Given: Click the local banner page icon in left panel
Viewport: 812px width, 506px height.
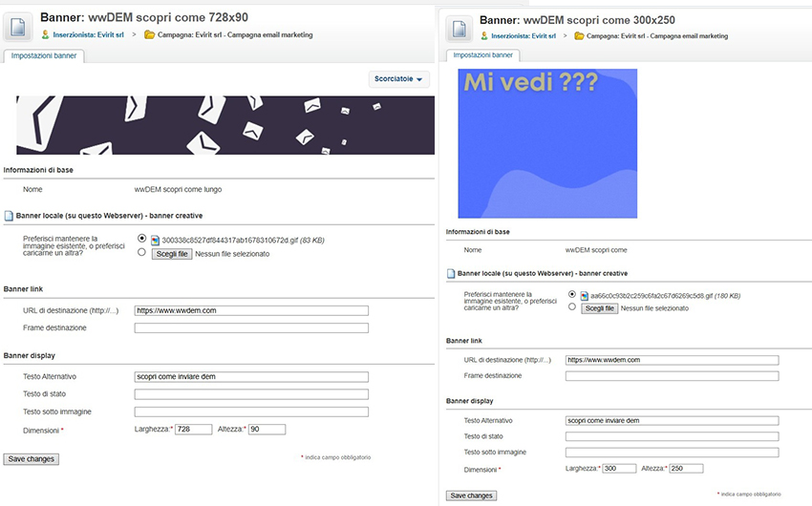Looking at the screenshot, I should tap(9, 216).
